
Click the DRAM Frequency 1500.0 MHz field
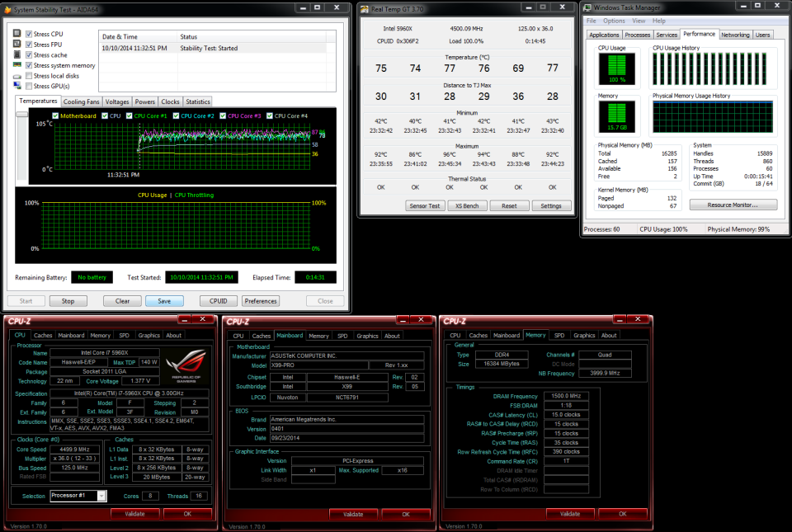(x=566, y=396)
